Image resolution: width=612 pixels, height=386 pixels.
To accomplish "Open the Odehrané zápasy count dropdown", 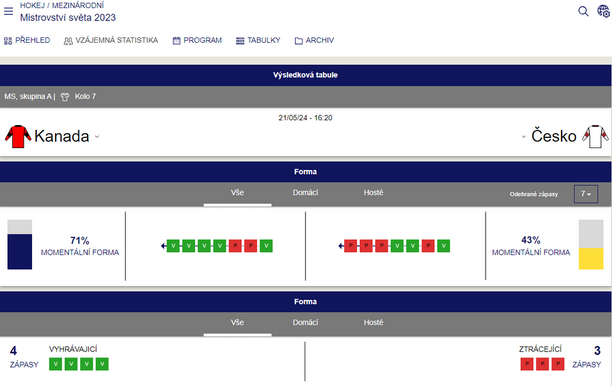I will (x=586, y=194).
